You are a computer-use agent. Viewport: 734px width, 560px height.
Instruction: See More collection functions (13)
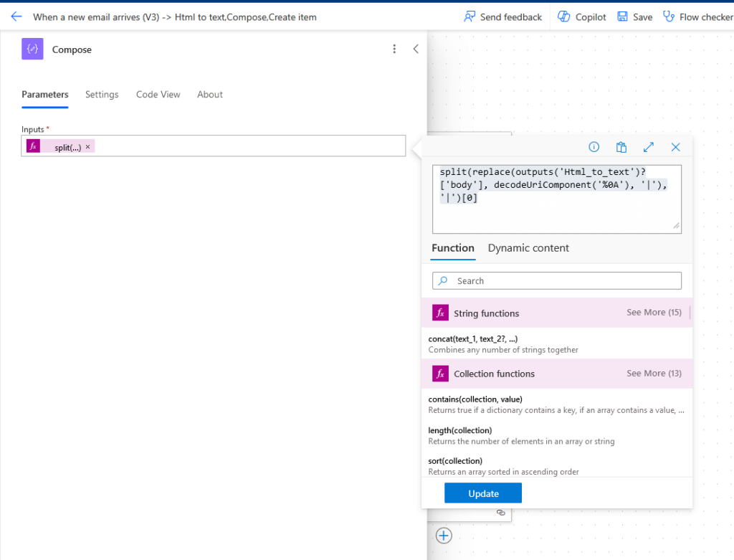point(654,373)
